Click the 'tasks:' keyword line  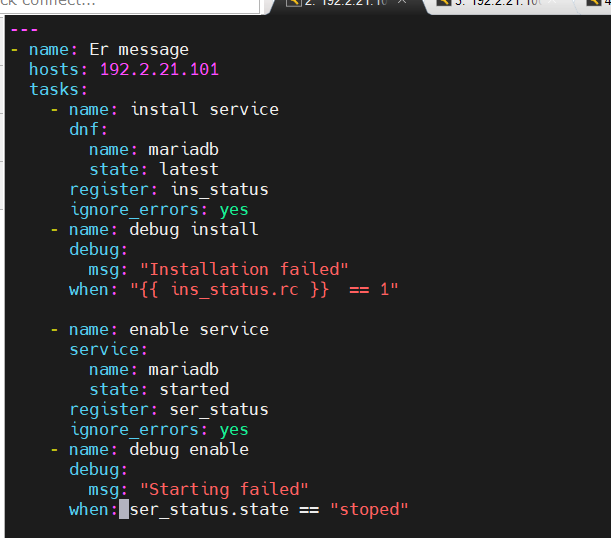click(59, 89)
